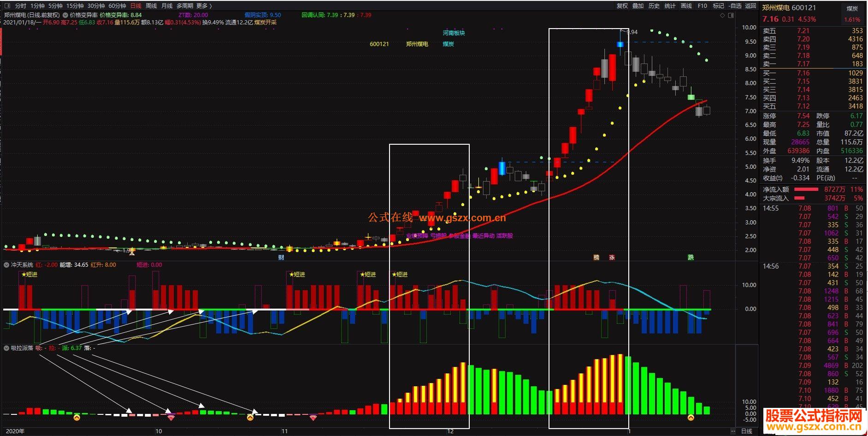This screenshot has height=436, width=868.
Task: Click the 大宗流入 red bar
Action: [799, 198]
